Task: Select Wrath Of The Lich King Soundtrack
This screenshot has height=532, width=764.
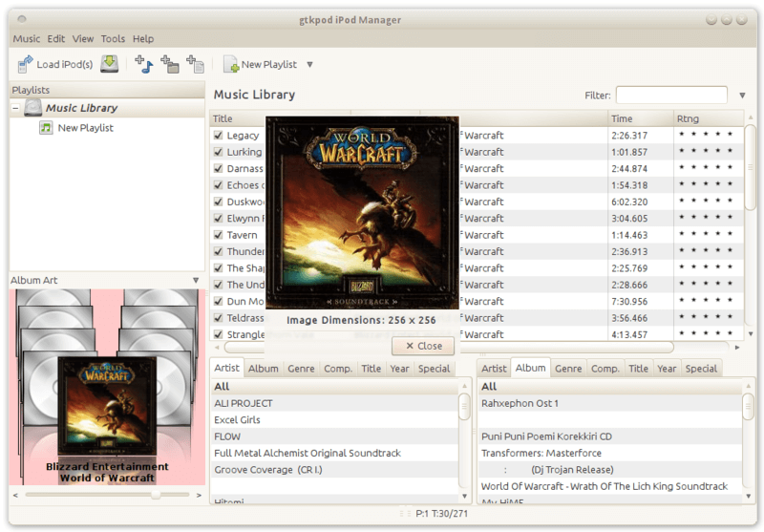Action: click(610, 486)
